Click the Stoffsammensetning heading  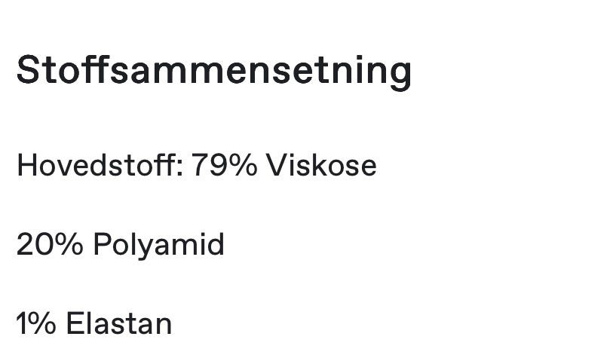[214, 72]
